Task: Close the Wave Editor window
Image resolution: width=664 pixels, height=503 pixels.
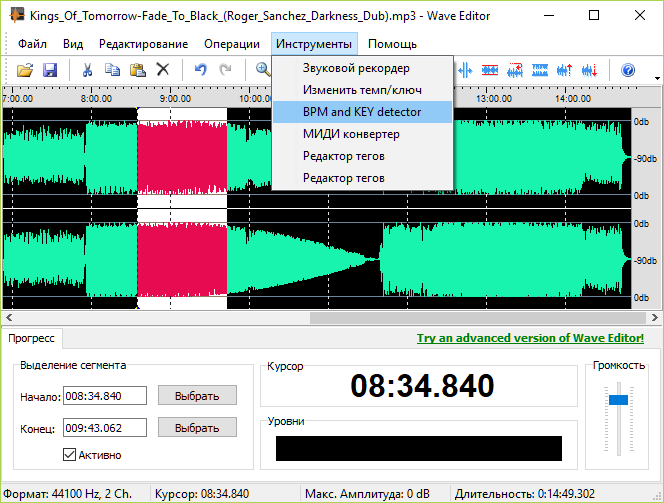Action: tap(640, 16)
